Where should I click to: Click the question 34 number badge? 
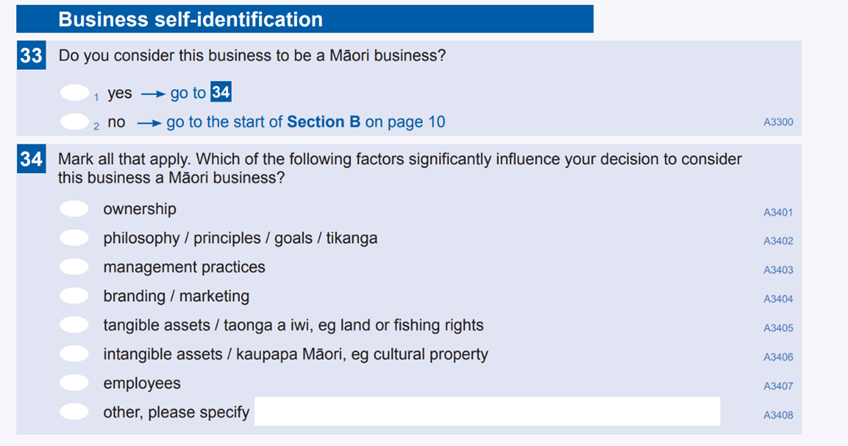point(31,159)
